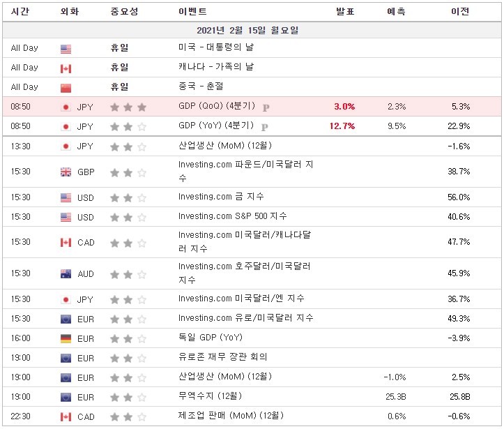
Task: Click the 시간 column header
Action: click(x=20, y=12)
